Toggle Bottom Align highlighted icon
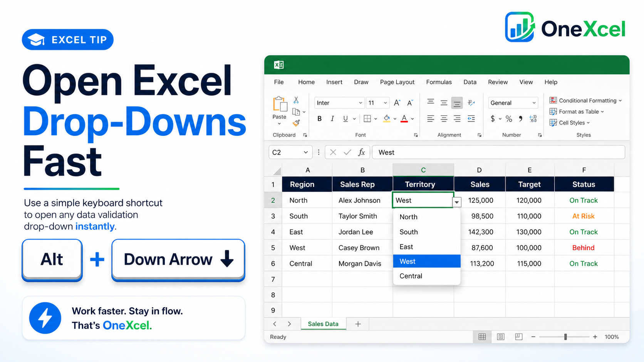 457,103
